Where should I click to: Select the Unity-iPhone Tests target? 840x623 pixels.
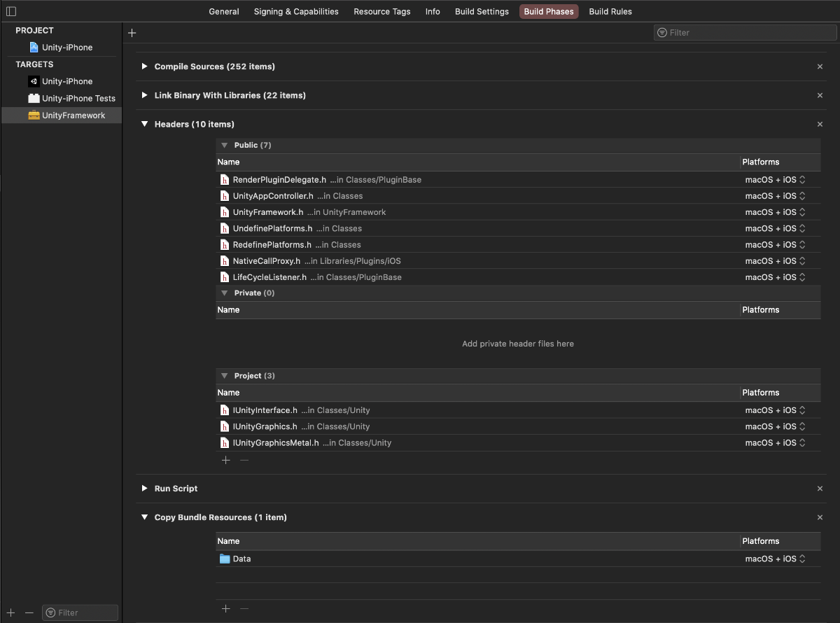tap(62, 98)
